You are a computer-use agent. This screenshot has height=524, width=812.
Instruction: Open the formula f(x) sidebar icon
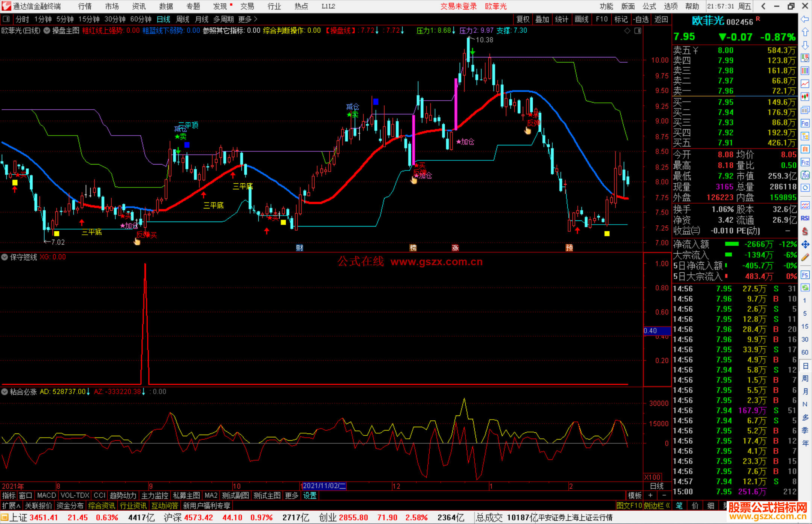(x=805, y=175)
